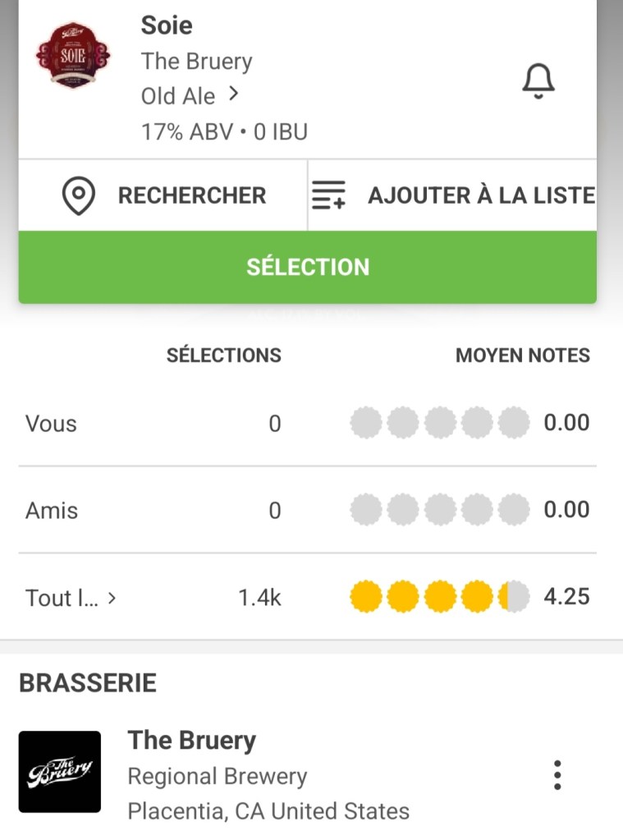Tap the first grey star in Vous row

point(365,424)
